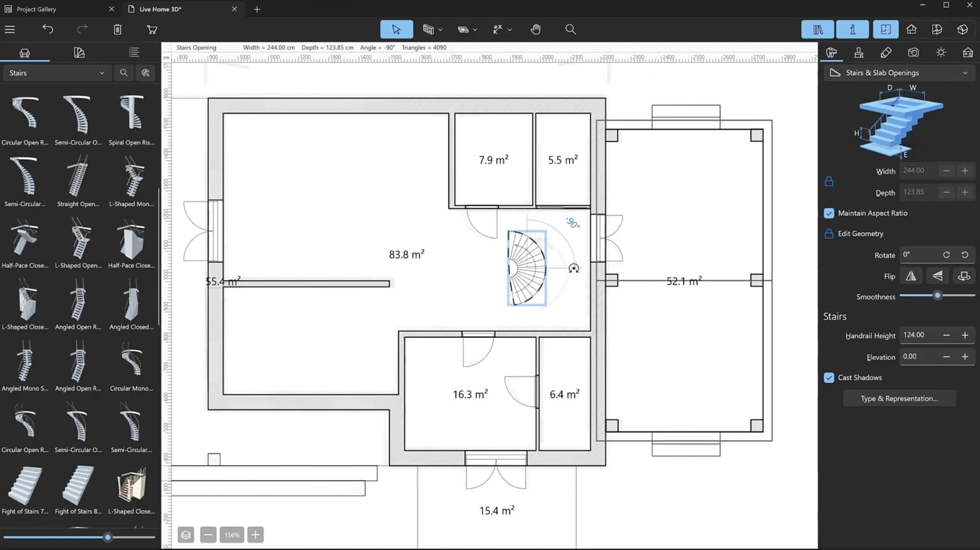The width and height of the screenshot is (980, 550).
Task: Click the third Flip button
Action: (964, 276)
